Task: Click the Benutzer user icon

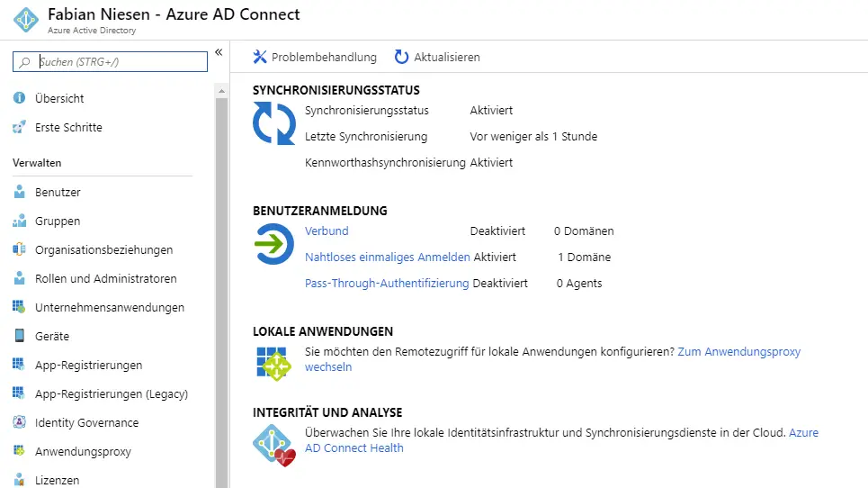Action: pyautogui.click(x=20, y=192)
